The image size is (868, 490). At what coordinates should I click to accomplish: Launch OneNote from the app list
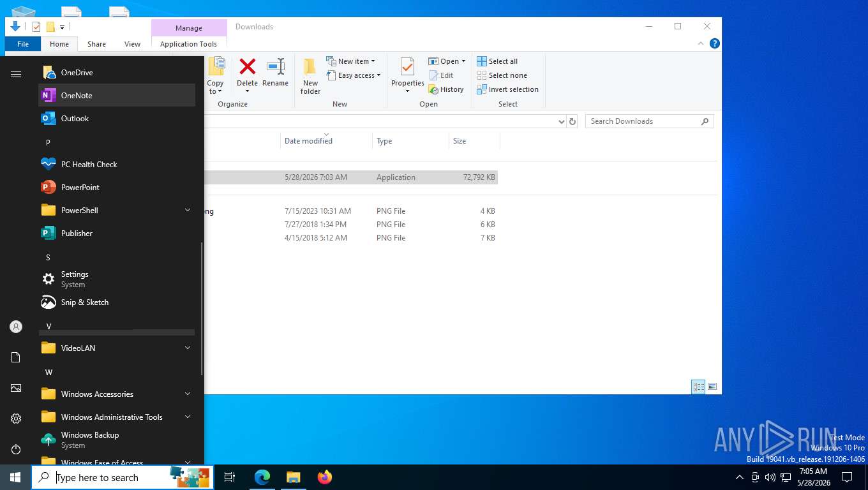click(x=117, y=96)
